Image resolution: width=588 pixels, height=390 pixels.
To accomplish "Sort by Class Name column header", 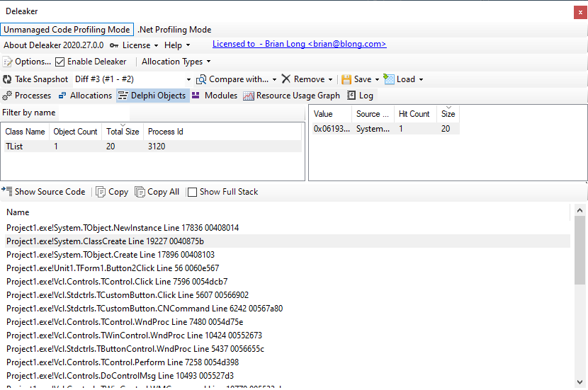I will [25, 132].
